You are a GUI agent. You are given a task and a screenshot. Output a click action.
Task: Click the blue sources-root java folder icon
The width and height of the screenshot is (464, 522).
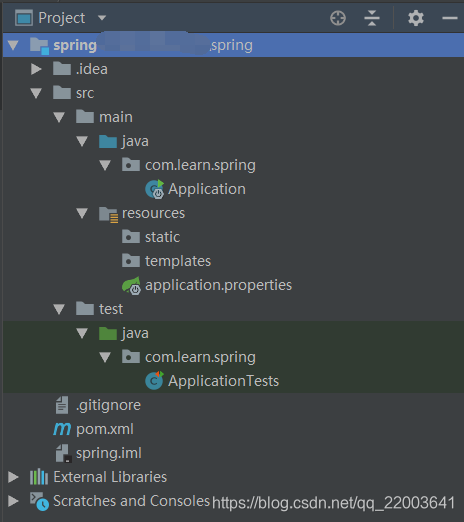[x=108, y=141]
